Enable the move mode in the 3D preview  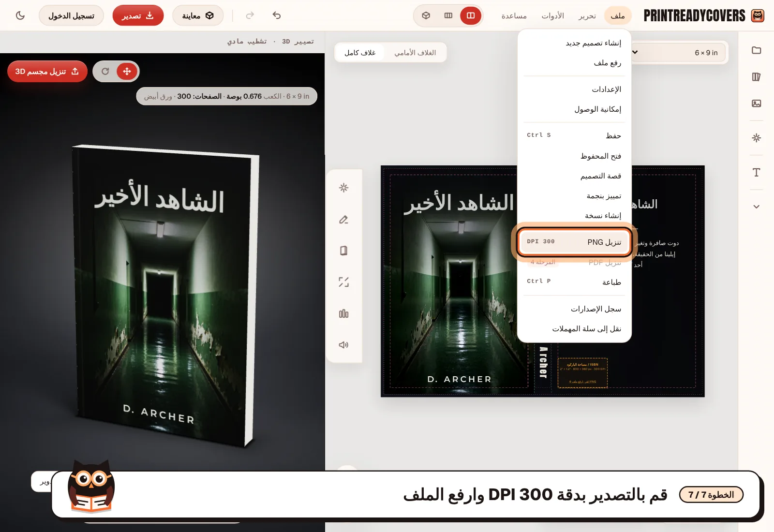tap(127, 72)
